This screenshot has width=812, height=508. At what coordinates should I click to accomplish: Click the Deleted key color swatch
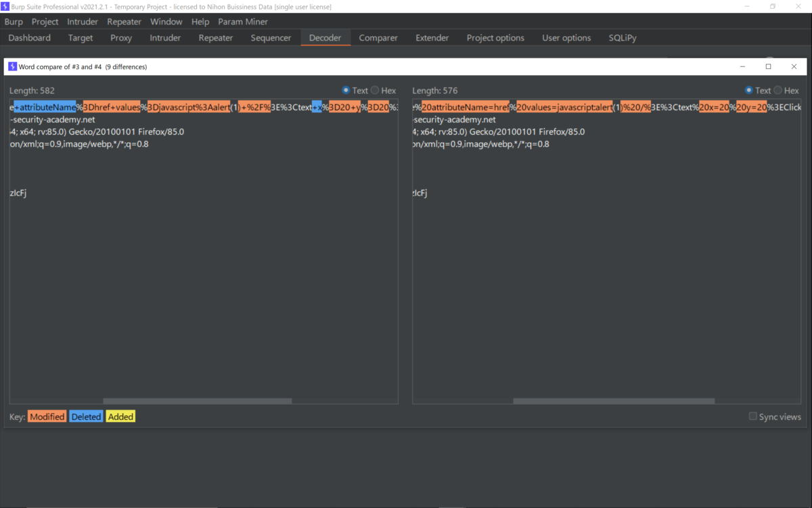click(x=86, y=417)
